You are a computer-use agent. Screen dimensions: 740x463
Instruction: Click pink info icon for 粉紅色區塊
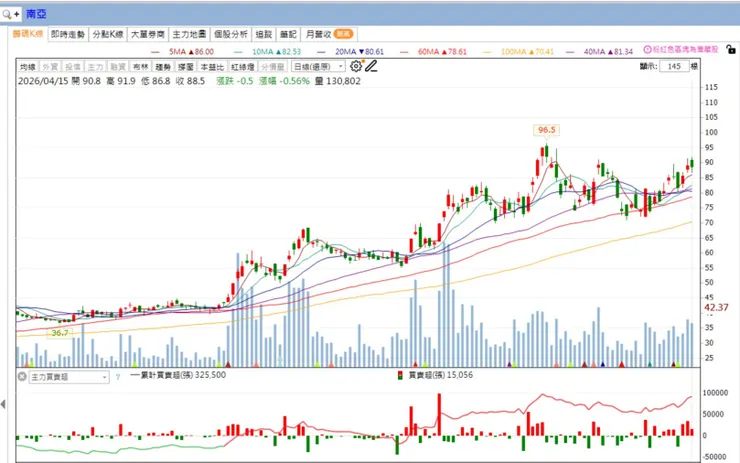pos(648,50)
